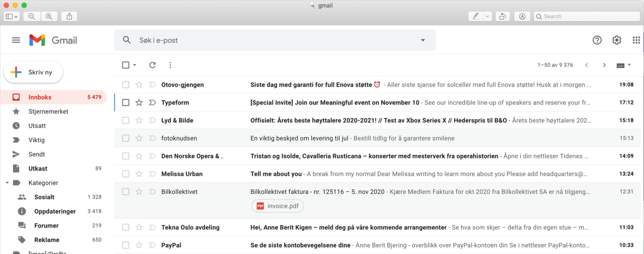Open Preview sidebar view dropdown
This screenshot has width=644, height=254.
11,16
